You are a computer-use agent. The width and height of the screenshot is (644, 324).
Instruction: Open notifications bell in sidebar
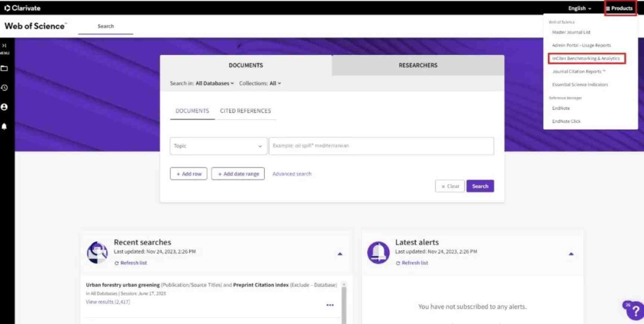click(x=4, y=127)
